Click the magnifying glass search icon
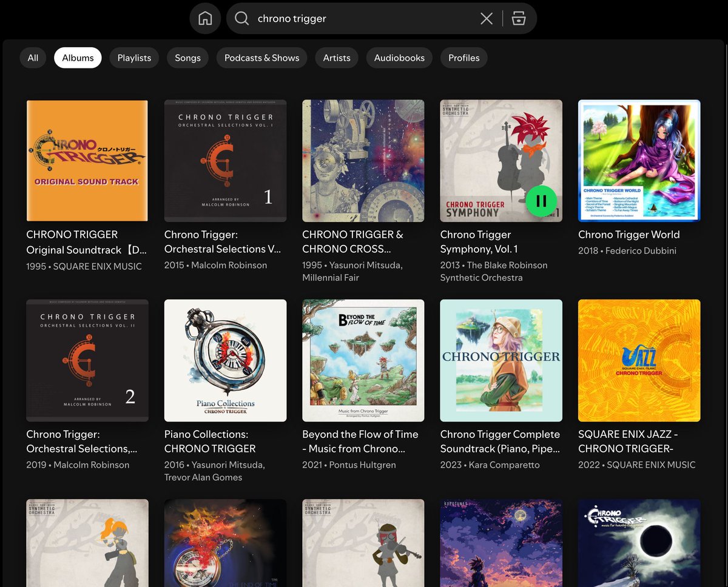 241,18
